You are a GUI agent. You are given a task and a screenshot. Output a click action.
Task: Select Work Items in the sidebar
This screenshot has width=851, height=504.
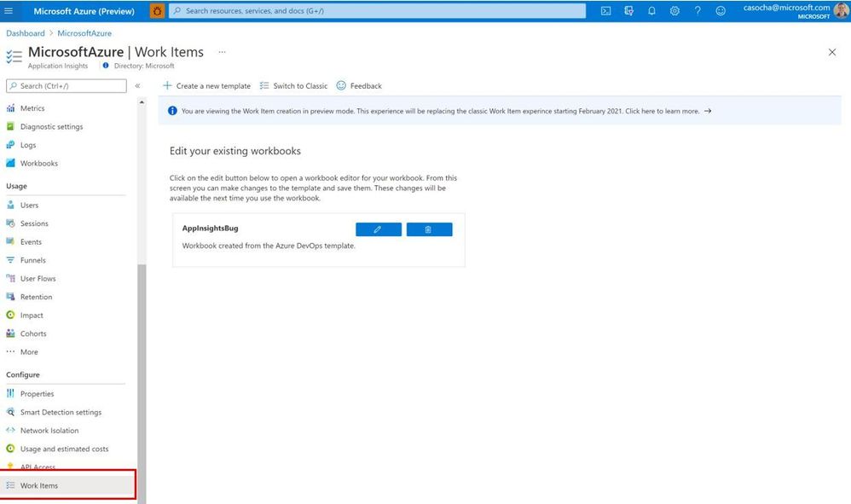point(68,485)
